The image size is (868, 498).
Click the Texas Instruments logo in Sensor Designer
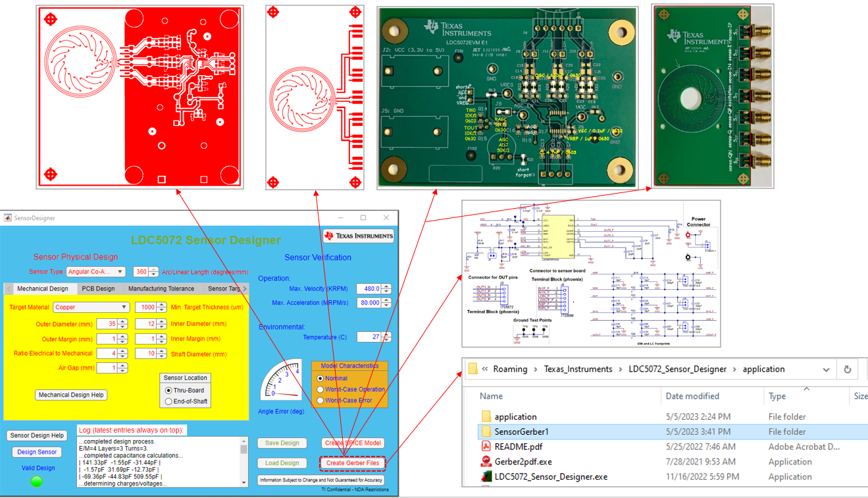[359, 236]
